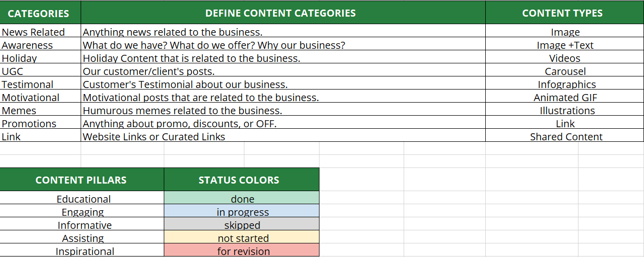The image size is (644, 257).
Task: Click the 'Animated GIF' content type cell
Action: (x=565, y=97)
